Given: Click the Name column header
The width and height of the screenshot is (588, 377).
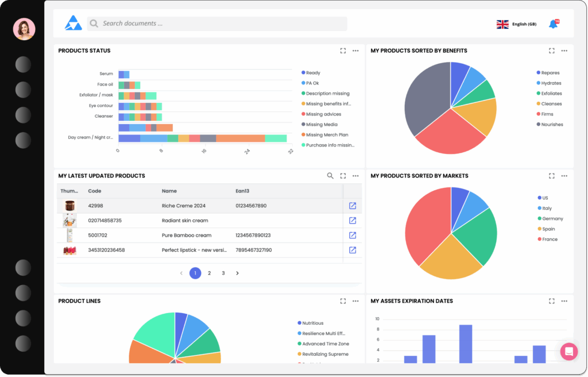Looking at the screenshot, I should 169,191.
